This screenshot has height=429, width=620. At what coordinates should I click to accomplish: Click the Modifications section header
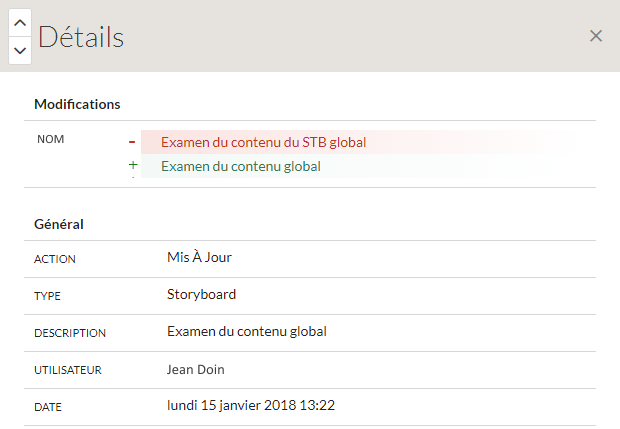click(x=77, y=104)
